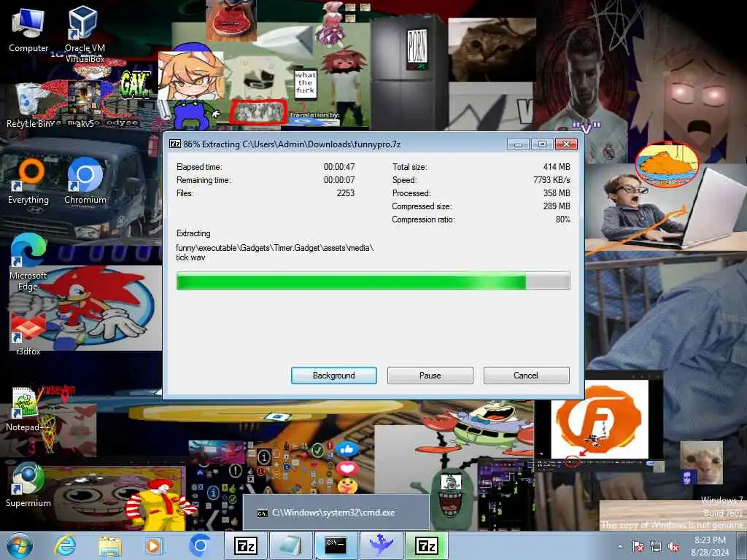The height and width of the screenshot is (560, 747).
Task: Open the blue circular browser taskbar icon
Action: pos(200,545)
